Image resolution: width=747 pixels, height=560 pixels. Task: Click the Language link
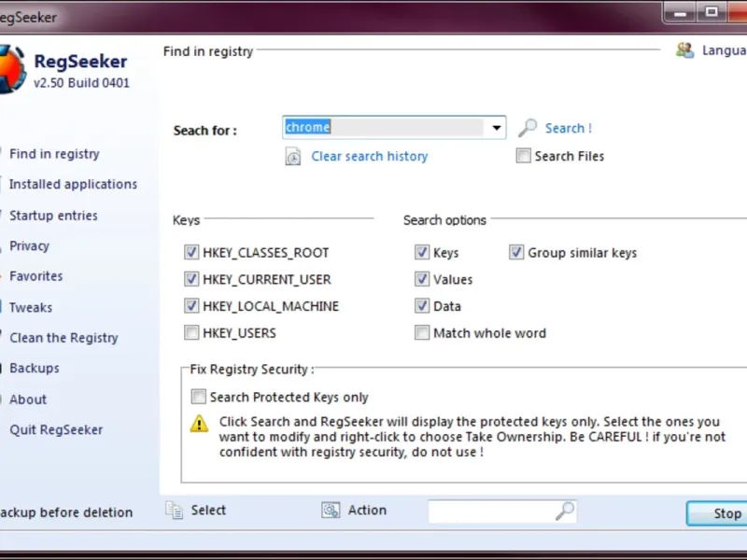(x=725, y=50)
